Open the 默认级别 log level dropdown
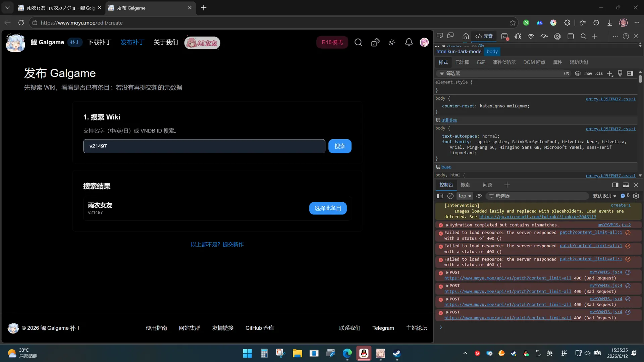 [x=604, y=196]
